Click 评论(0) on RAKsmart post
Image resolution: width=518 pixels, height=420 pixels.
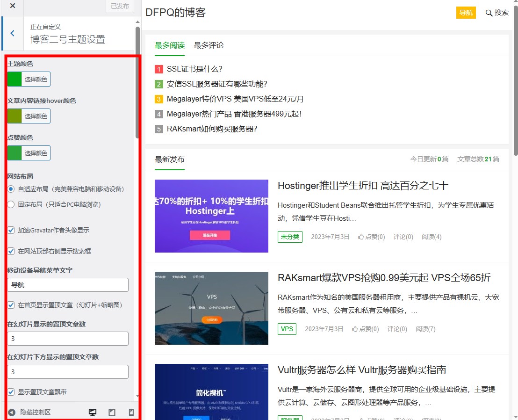[397, 329]
